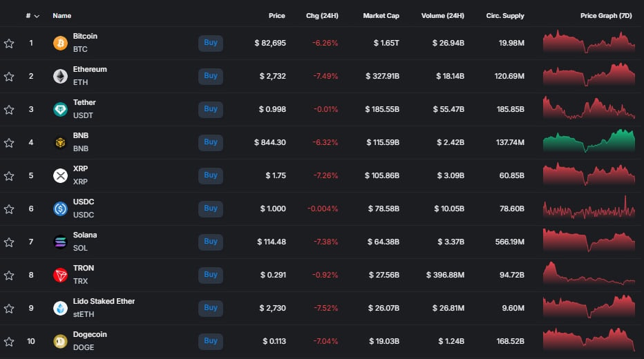Click the Ethereum diamond logo icon
644x359 pixels.
(61, 77)
